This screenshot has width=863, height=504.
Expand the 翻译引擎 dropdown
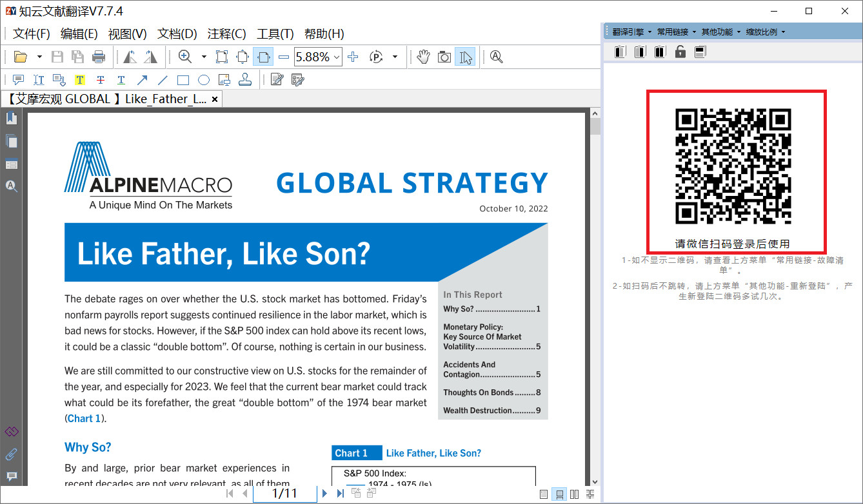[x=631, y=32]
